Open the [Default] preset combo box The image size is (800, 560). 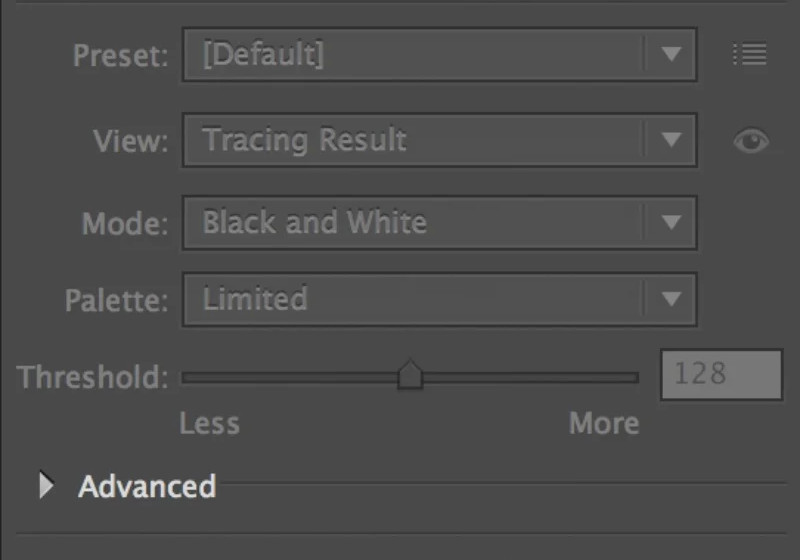tap(440, 54)
